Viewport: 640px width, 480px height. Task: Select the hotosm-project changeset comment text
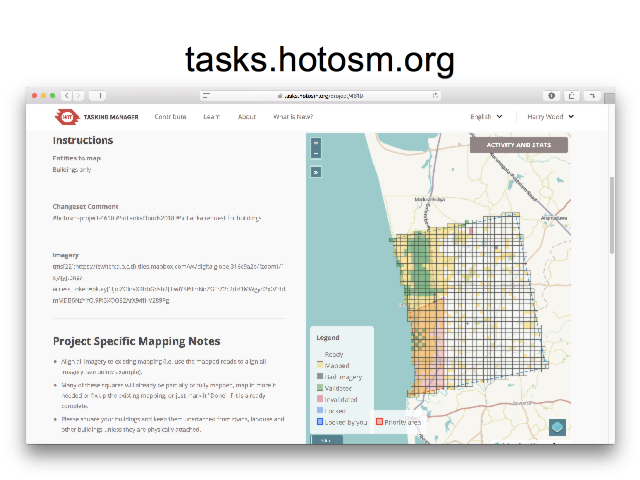pyautogui.click(x=157, y=218)
